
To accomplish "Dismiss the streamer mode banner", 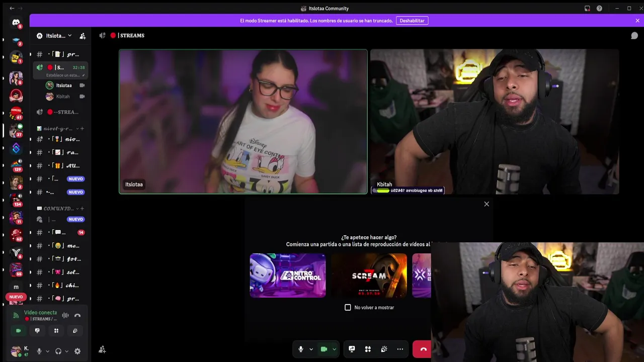I will coord(637,21).
